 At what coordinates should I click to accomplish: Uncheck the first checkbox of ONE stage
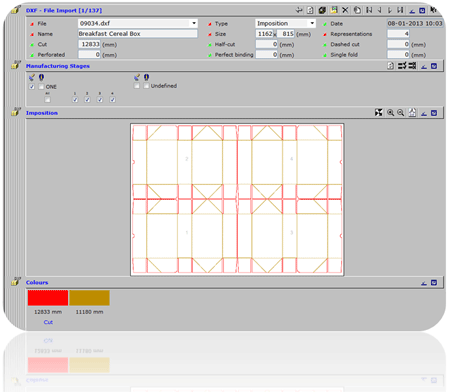coord(32,87)
